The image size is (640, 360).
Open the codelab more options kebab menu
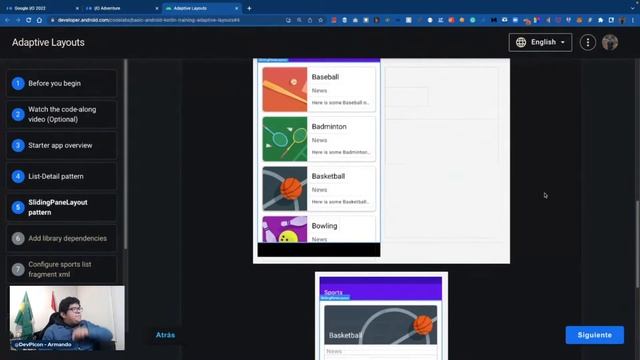pos(588,42)
